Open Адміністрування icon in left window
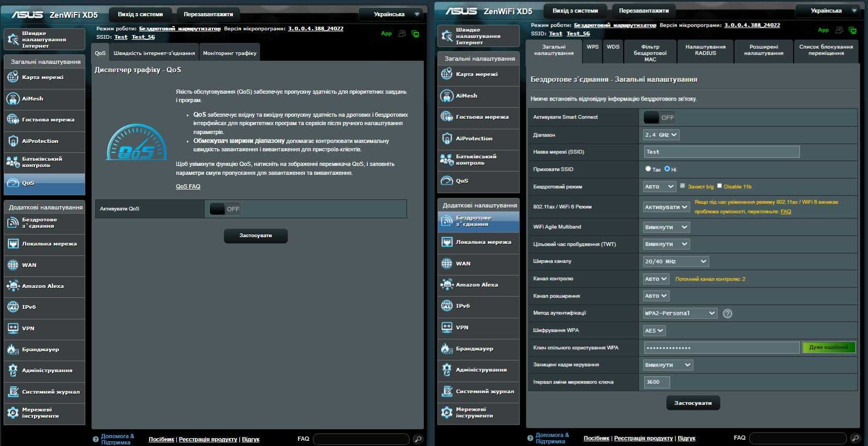This screenshot has height=446, width=868. [13, 371]
